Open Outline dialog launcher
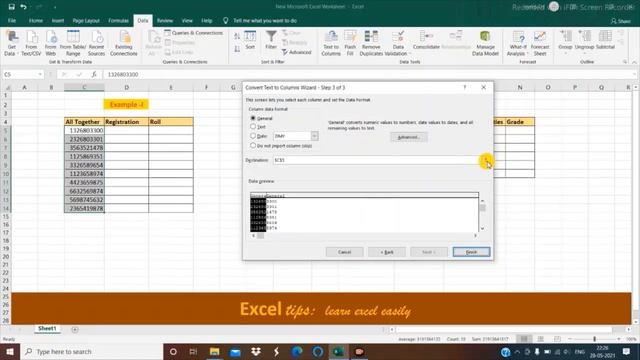The width and height of the screenshot is (640, 360). point(625,62)
